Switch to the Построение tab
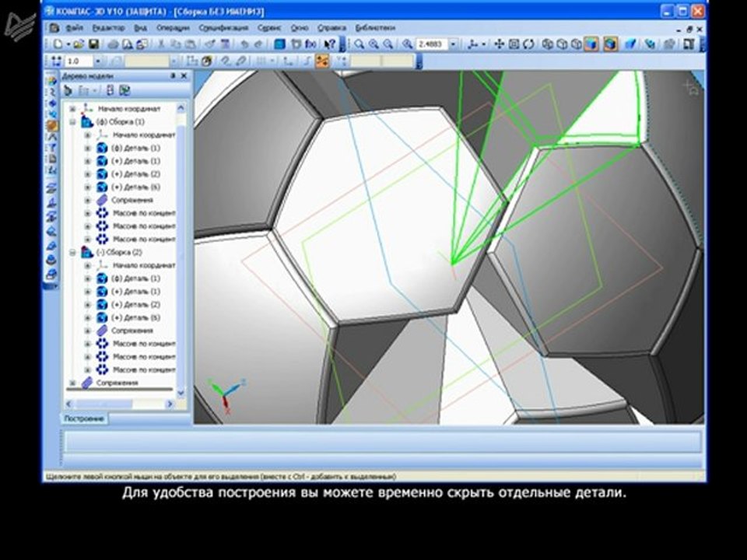This screenshot has height=560, width=747. [x=84, y=418]
